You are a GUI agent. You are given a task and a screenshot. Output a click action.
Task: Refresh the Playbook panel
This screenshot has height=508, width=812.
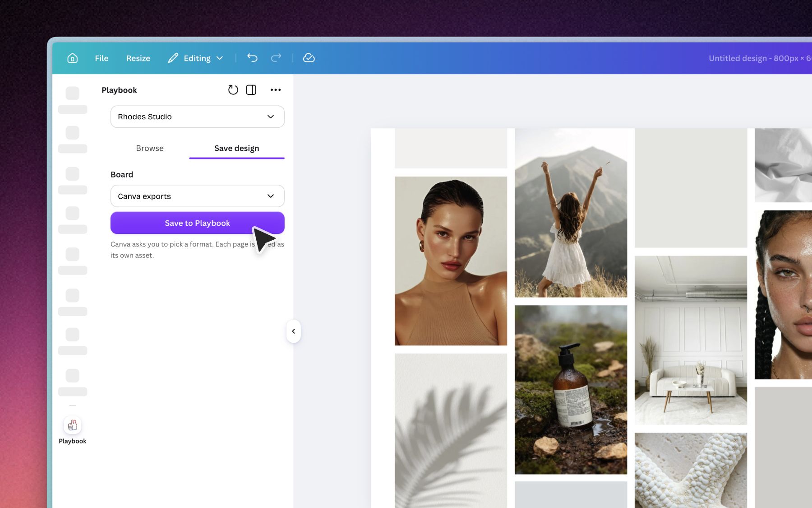coord(233,90)
